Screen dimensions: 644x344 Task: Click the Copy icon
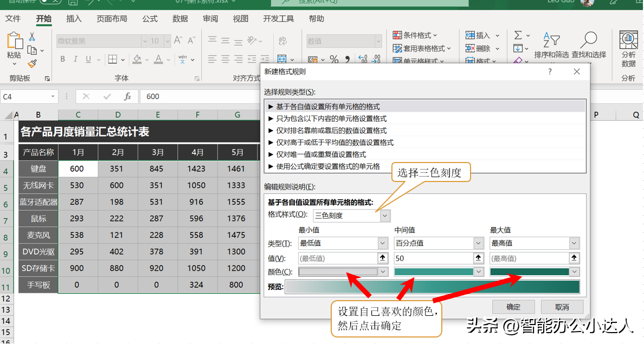coord(32,50)
